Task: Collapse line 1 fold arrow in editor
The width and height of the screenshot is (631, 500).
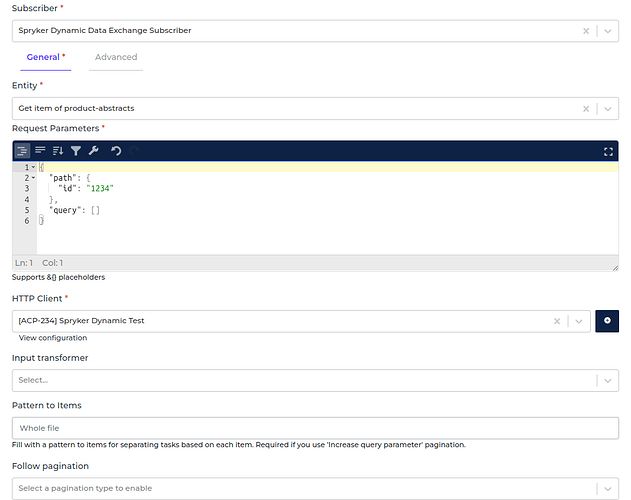Action: (34, 167)
